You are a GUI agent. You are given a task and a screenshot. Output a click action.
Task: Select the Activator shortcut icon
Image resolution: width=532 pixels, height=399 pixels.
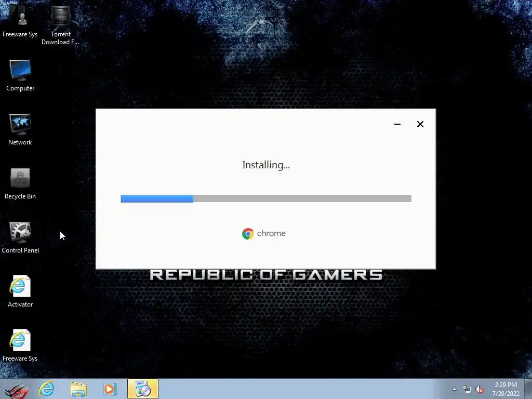pyautogui.click(x=20, y=291)
